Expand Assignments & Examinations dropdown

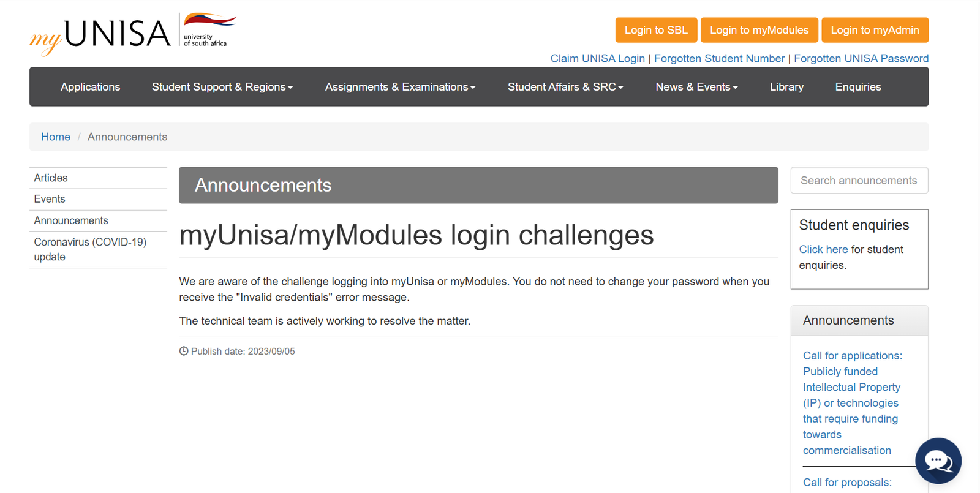coord(400,87)
